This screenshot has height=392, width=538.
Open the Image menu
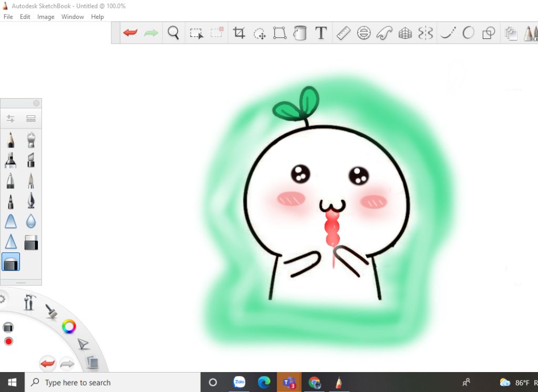click(x=46, y=17)
